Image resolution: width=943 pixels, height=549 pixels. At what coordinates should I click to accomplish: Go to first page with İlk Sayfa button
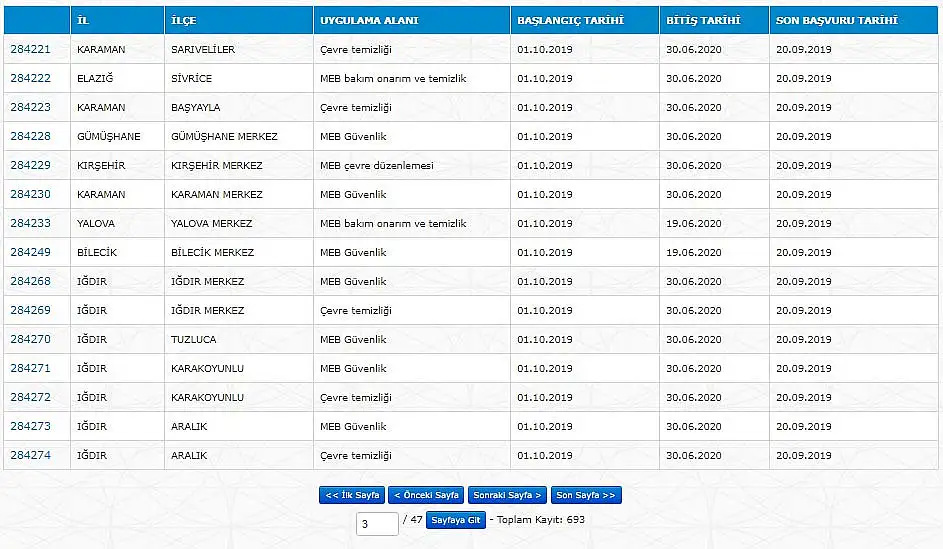(352, 495)
